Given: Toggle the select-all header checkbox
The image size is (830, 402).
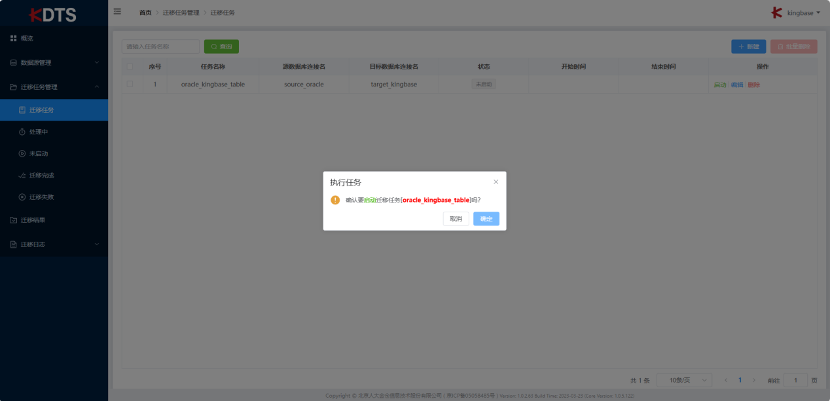Looking at the screenshot, I should (130, 67).
